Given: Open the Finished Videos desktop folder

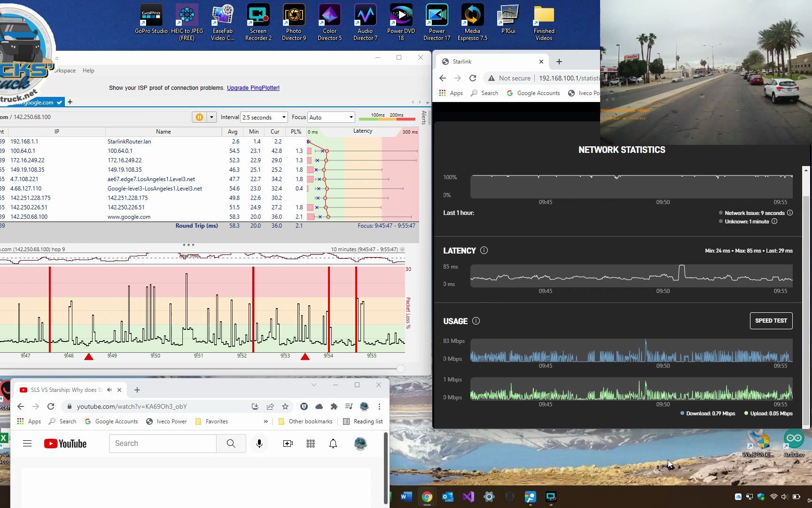Looking at the screenshot, I should (544, 23).
